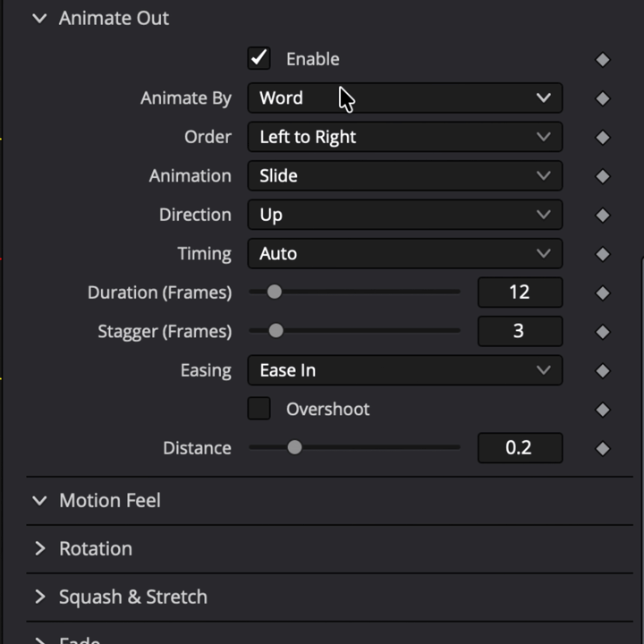This screenshot has width=644, height=644.
Task: Click the Duration (Frames) label
Action: coord(160,292)
